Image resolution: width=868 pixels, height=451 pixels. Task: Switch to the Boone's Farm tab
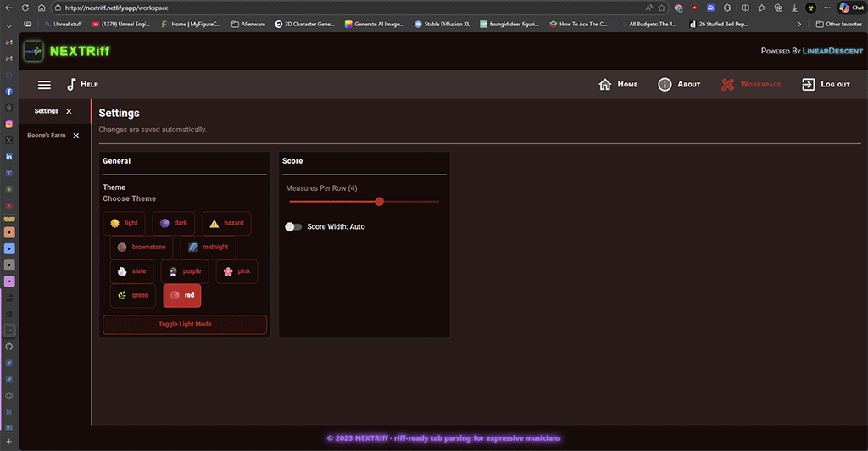(46, 136)
